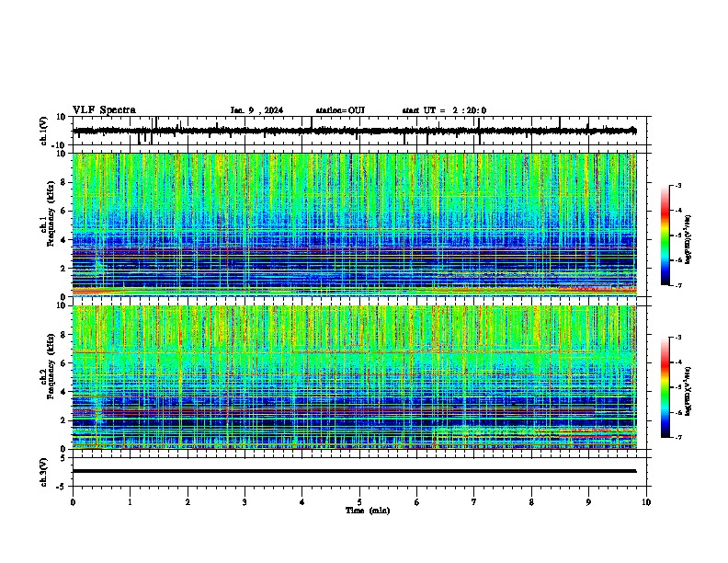Click inside the ch.1 spectrogram panel
This screenshot has width=728, height=563.
pyautogui.click(x=354, y=224)
